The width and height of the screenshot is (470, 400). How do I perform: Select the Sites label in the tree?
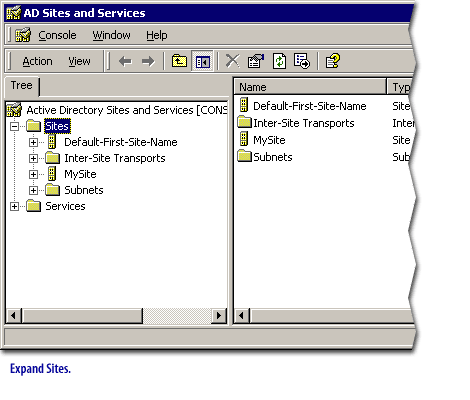(57, 126)
